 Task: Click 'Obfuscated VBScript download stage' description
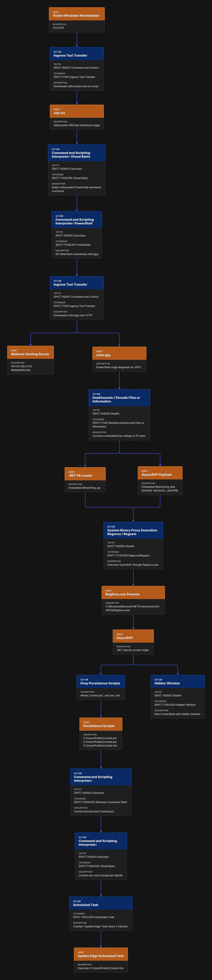click(x=77, y=125)
